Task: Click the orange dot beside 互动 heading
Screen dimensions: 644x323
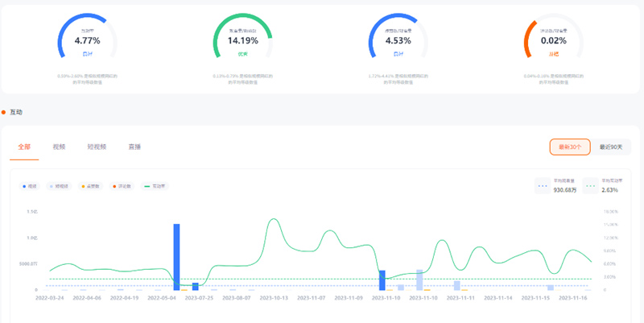Action: (x=4, y=112)
